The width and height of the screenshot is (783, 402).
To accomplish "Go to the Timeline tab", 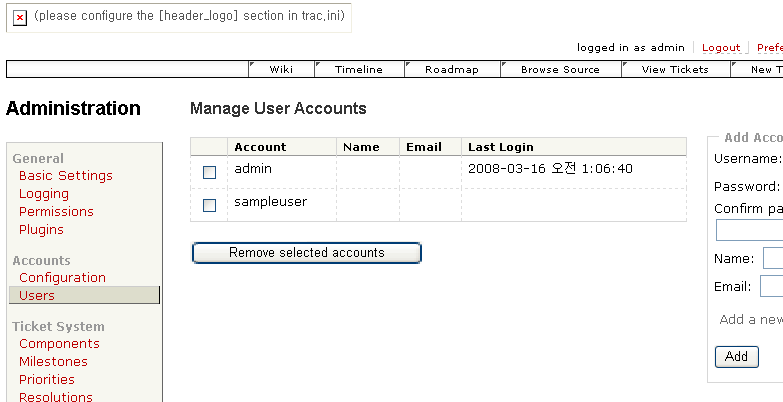I will [x=358, y=69].
